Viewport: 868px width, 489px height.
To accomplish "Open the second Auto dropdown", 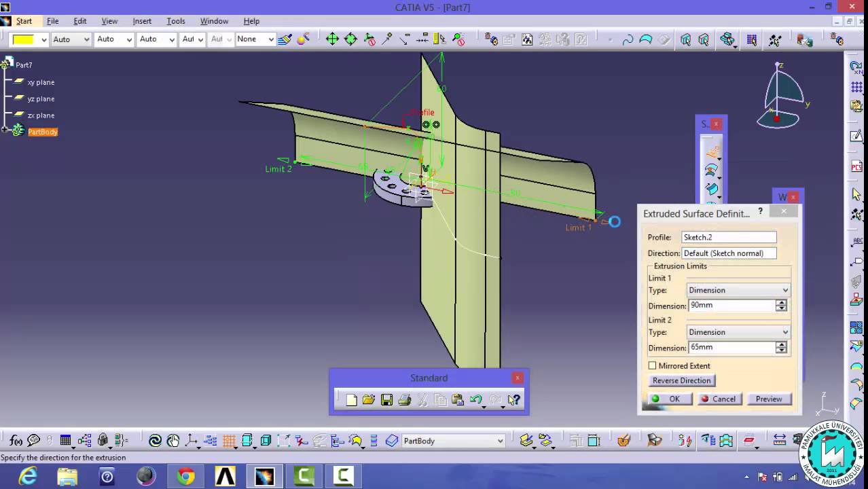I will (114, 39).
